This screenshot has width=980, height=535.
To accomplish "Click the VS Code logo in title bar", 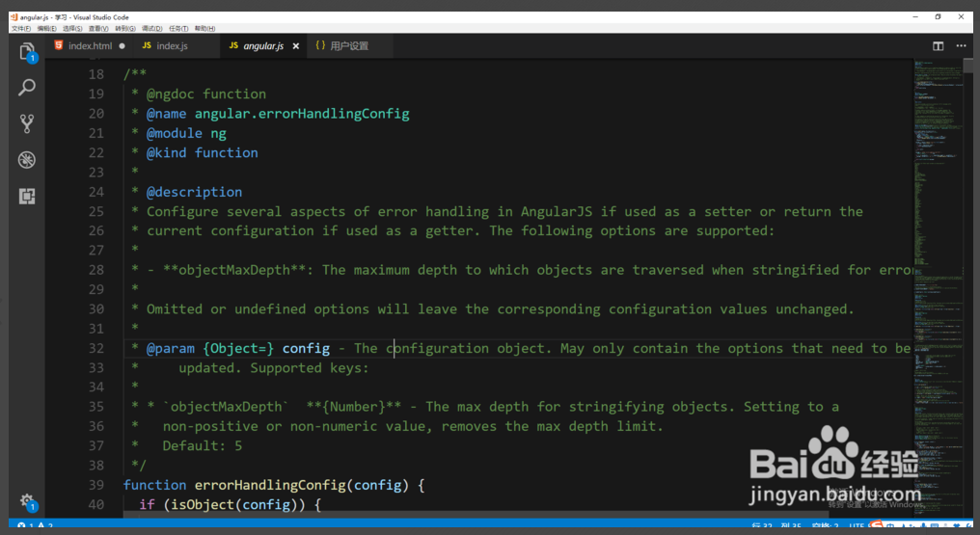I will pyautogui.click(x=14, y=17).
